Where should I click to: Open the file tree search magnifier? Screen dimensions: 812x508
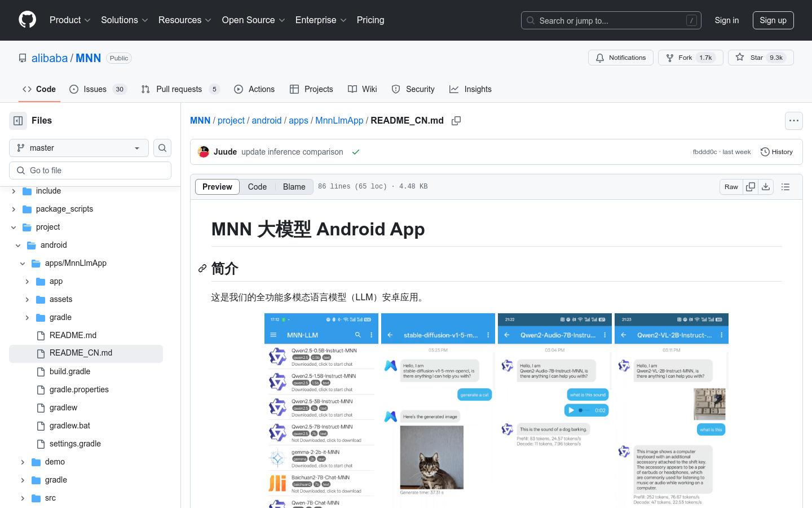point(162,148)
